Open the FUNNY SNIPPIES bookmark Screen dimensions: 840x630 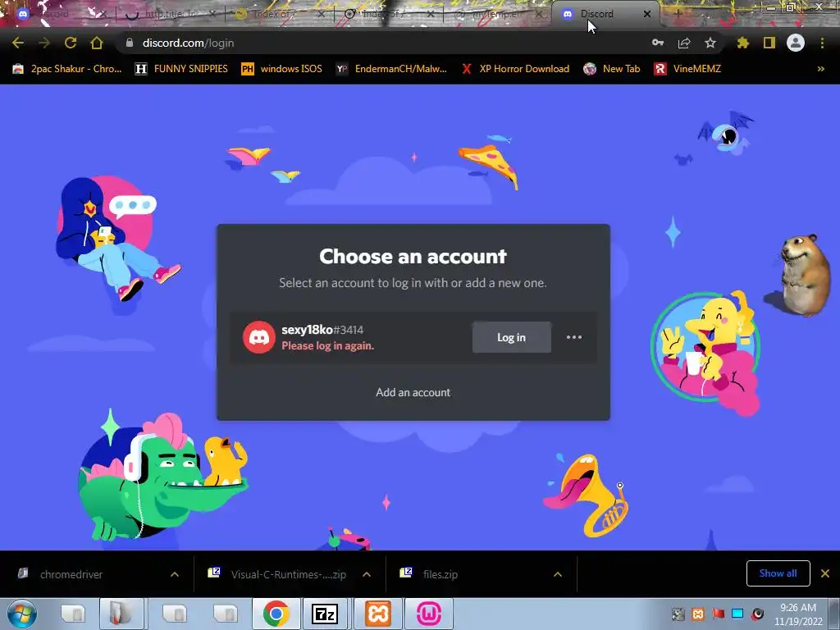[181, 69]
